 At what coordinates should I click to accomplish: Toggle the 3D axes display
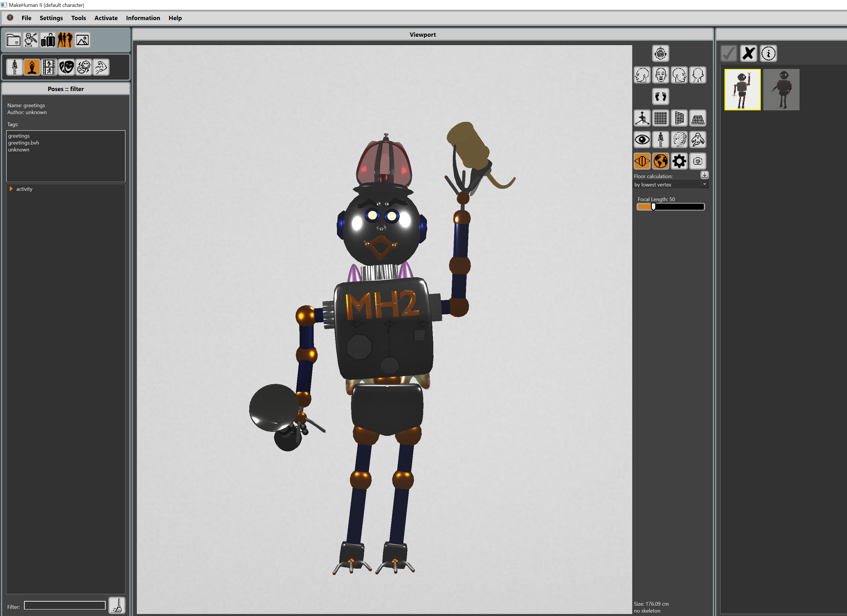[x=642, y=118]
